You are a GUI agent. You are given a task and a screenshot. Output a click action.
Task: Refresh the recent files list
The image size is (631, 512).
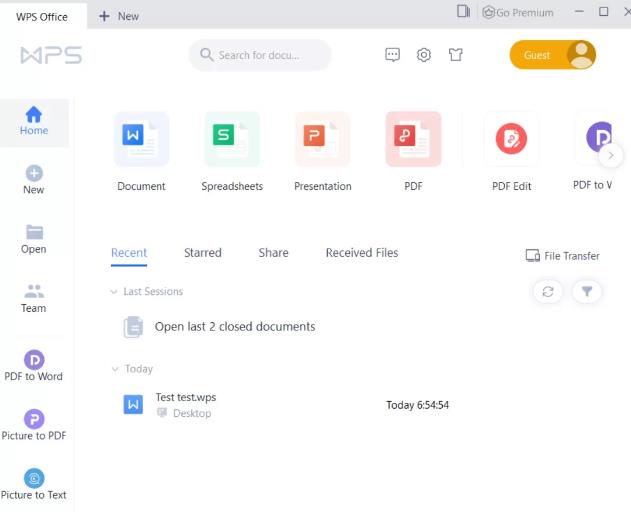(548, 291)
